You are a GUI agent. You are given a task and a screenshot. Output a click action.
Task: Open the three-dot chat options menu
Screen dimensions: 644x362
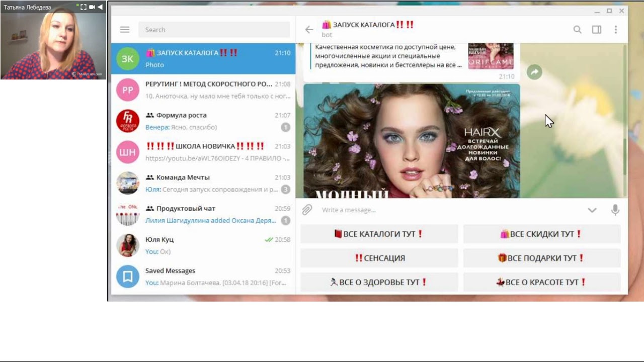click(616, 30)
